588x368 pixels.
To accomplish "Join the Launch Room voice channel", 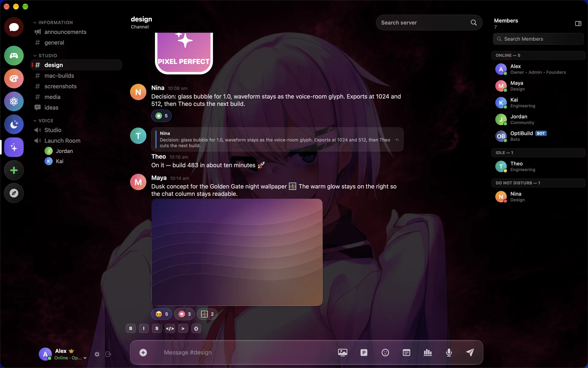I will click(x=76, y=141).
